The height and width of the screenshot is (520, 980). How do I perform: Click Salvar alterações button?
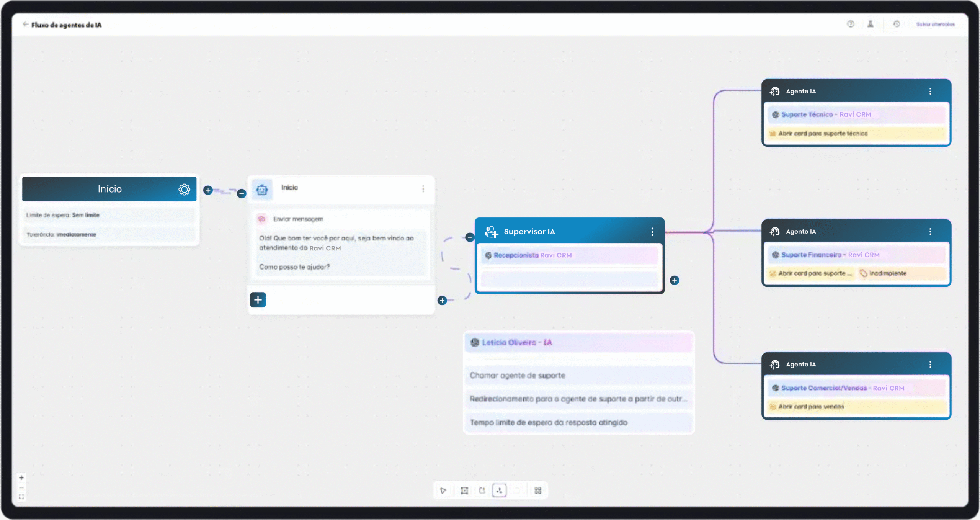[x=935, y=24]
